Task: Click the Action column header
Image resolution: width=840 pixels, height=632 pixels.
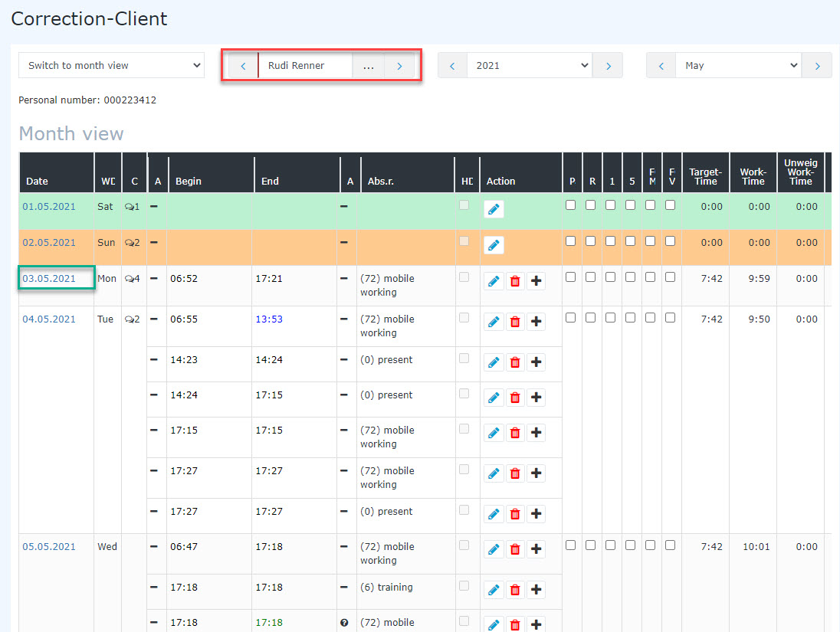Action: click(x=520, y=172)
